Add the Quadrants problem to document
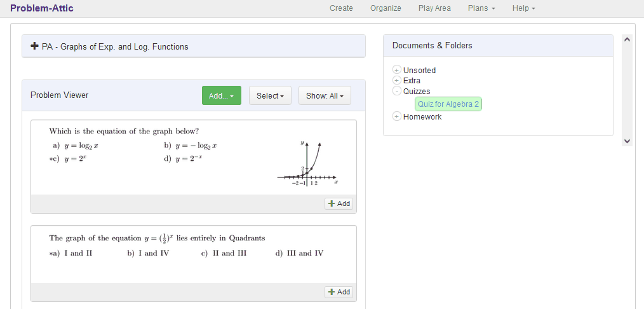644x309 pixels. pos(339,292)
